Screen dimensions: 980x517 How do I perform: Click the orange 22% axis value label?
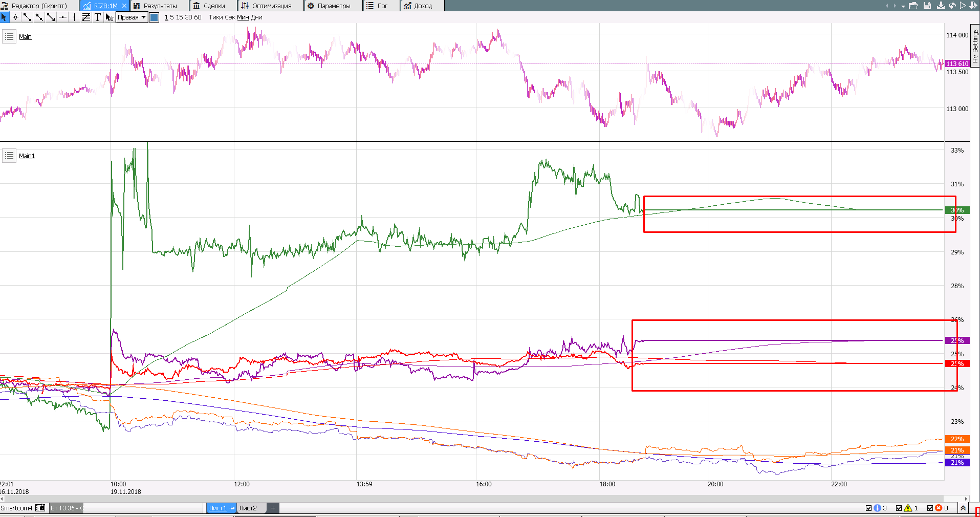click(x=957, y=439)
